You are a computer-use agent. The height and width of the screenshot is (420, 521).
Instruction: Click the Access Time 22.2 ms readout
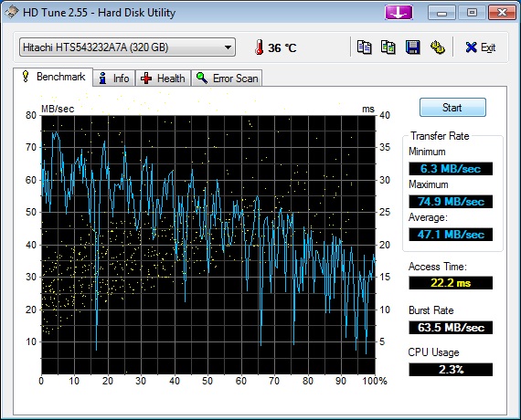pyautogui.click(x=451, y=283)
